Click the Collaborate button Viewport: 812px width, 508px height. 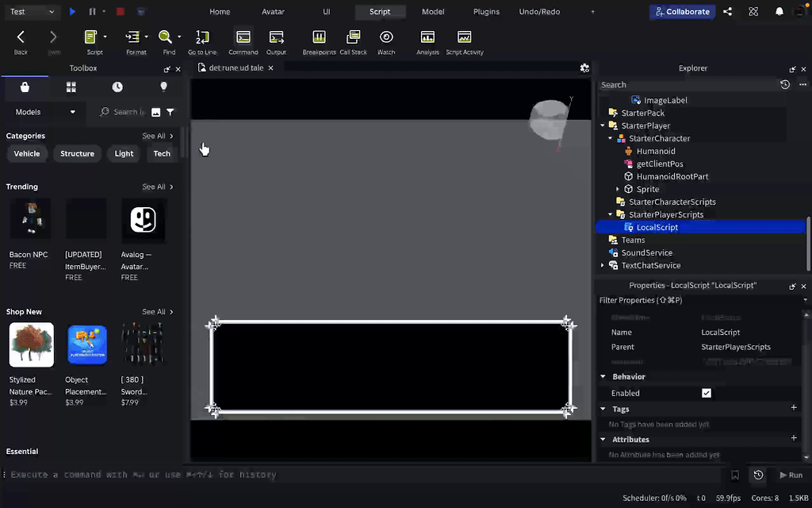[x=683, y=11]
